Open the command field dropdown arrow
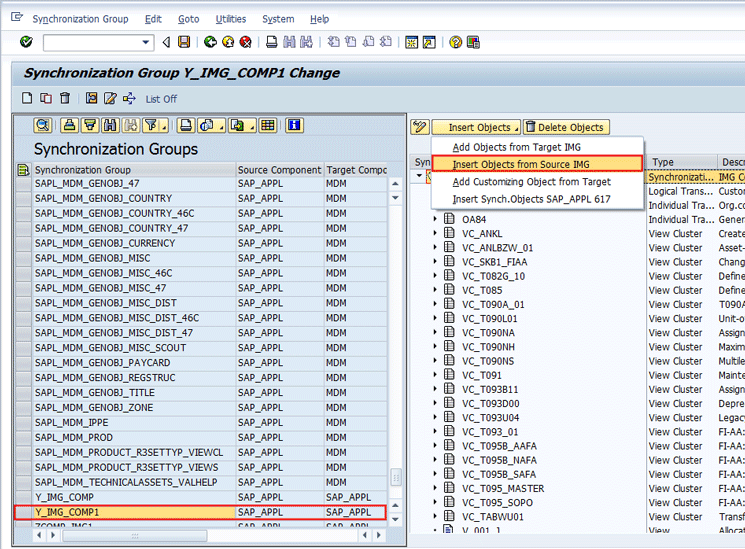Viewport: 745px width, 549px height. [146, 42]
